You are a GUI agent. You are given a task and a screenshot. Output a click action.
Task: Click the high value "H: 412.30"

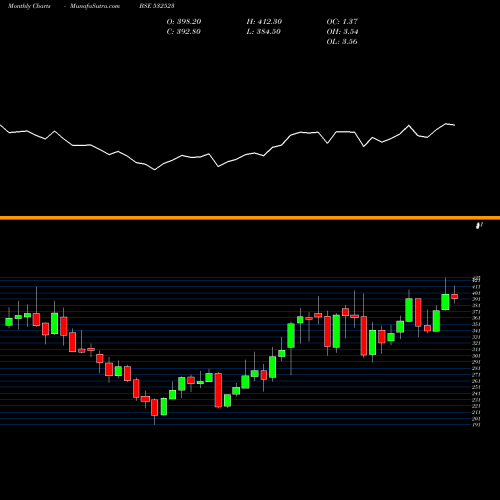point(264,22)
